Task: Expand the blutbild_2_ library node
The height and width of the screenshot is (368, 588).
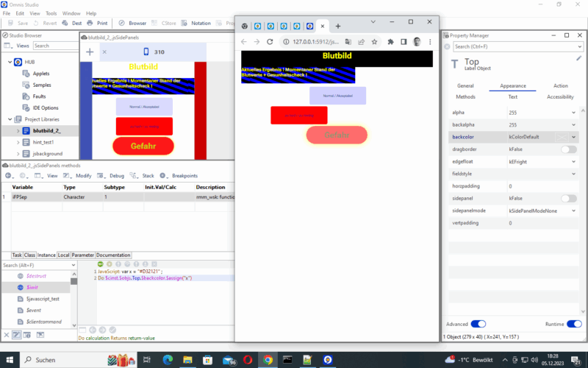Action: tap(18, 131)
